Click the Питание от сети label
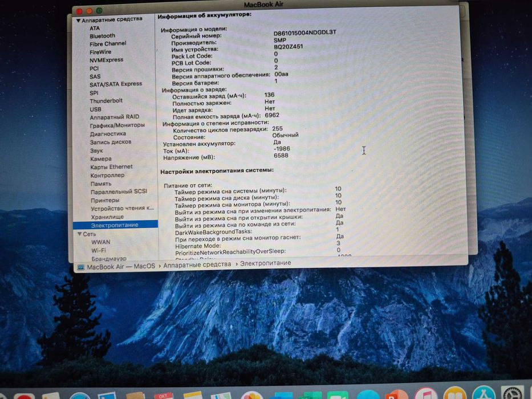Image resolution: width=532 pixels, height=399 pixels. pos(188,186)
